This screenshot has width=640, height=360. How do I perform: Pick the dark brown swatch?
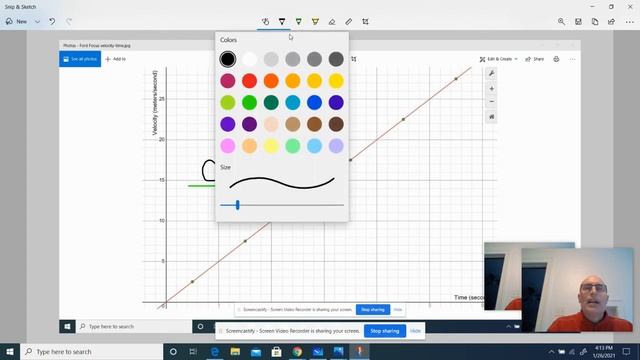coord(336,124)
